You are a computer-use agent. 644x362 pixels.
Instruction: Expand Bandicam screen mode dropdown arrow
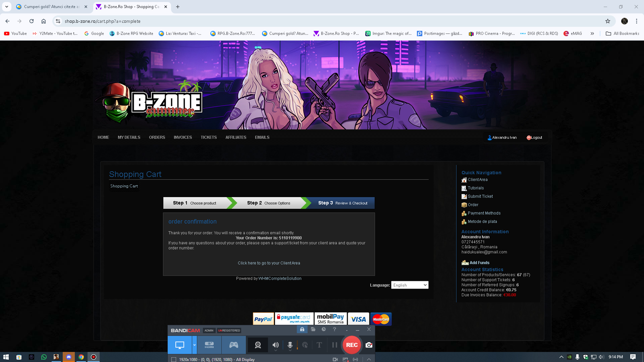(194, 345)
